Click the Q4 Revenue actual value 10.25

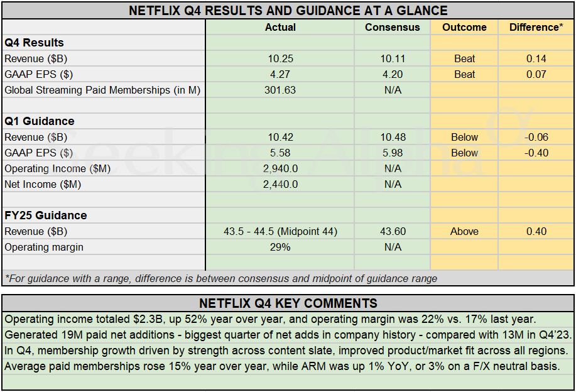pos(280,58)
